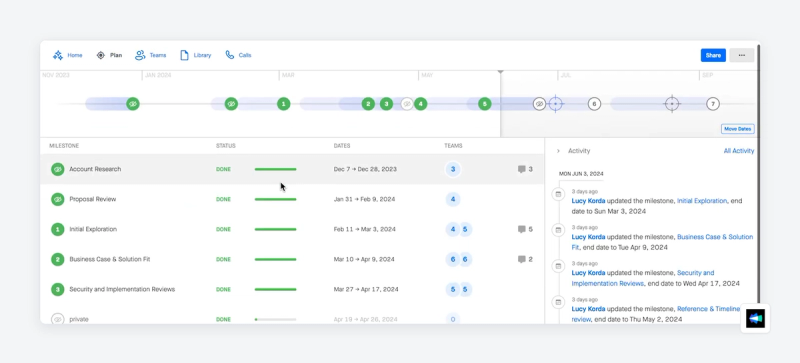The width and height of the screenshot is (800, 363).
Task: Click Business Case green number 2 badge
Action: click(58, 259)
